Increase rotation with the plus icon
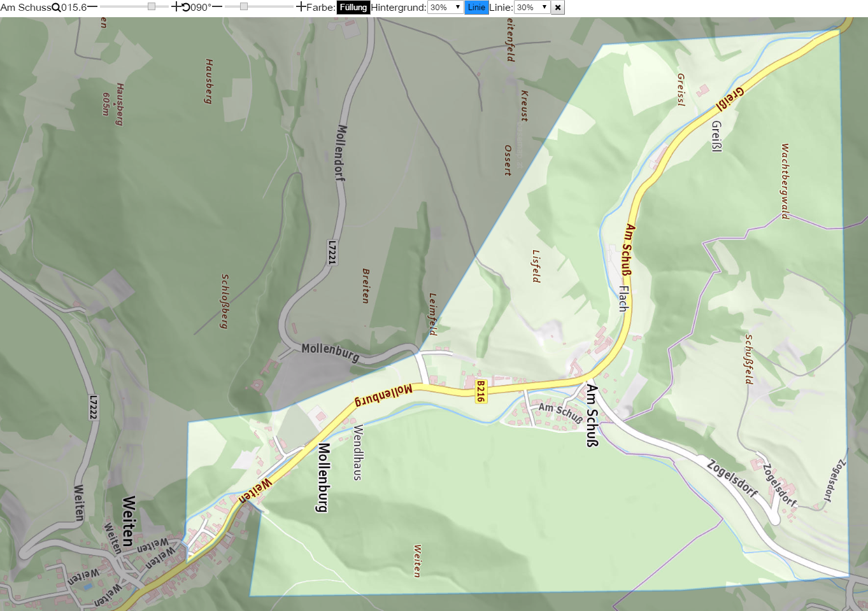Viewport: 868px width, 611px height. [301, 7]
